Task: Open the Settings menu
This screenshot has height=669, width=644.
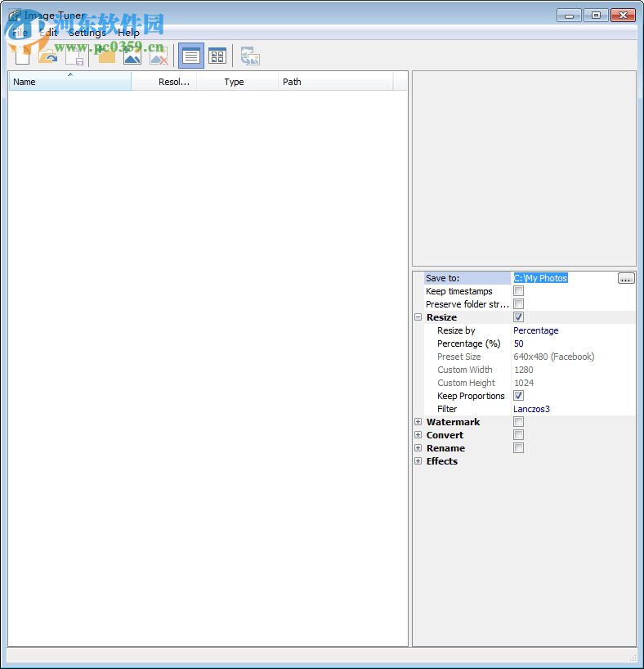Action: [x=87, y=33]
